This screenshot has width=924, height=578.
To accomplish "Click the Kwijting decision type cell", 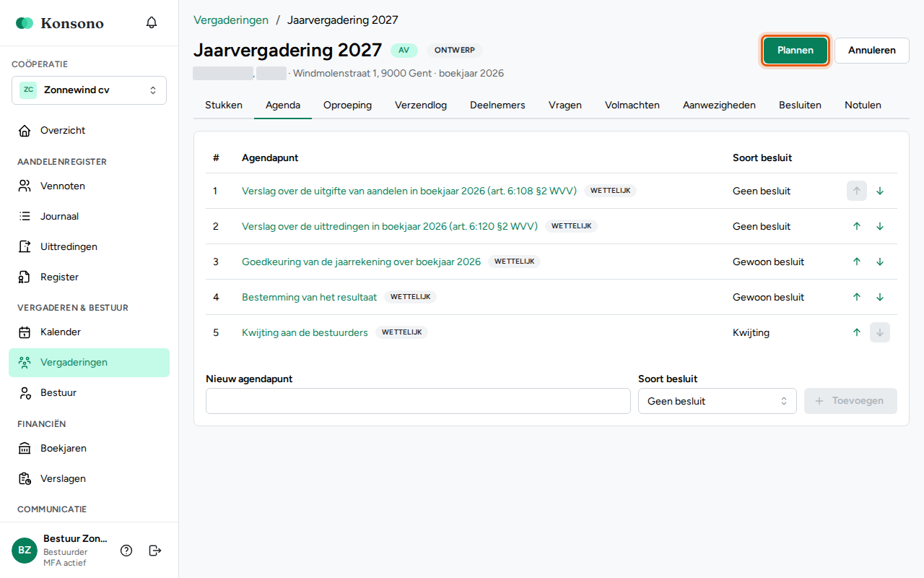I will [751, 332].
